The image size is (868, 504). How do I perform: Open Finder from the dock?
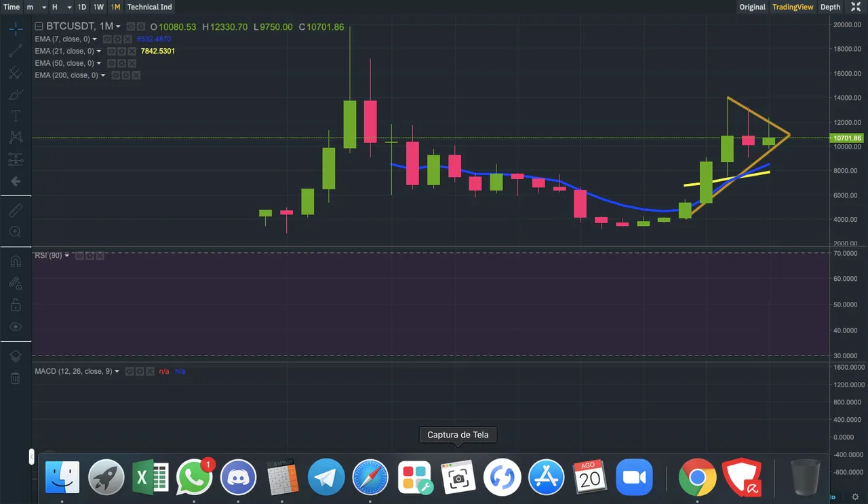pos(62,477)
